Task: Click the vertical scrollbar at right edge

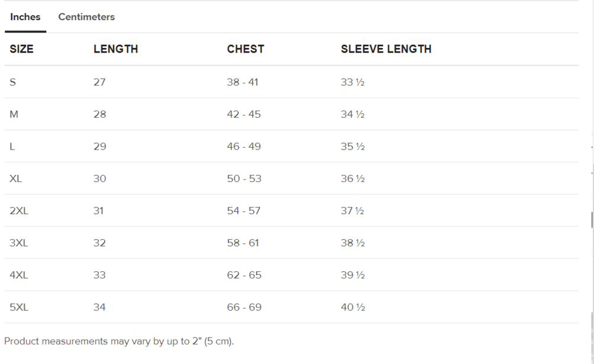Action: coord(592,219)
